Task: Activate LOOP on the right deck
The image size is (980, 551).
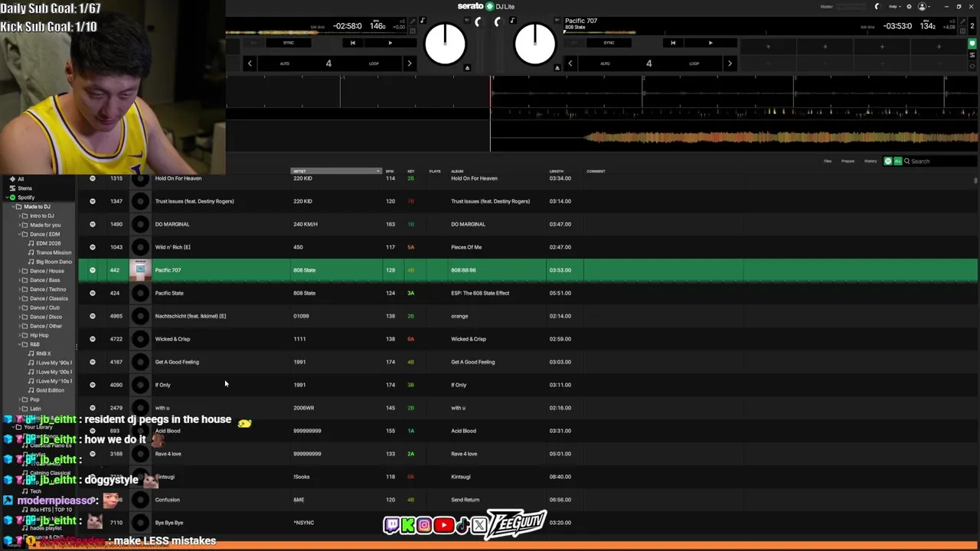Action: click(x=694, y=64)
